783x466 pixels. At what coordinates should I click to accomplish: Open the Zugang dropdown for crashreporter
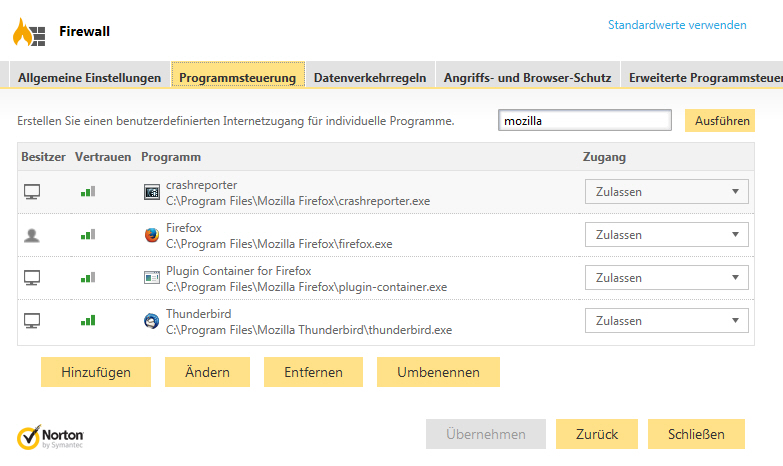pos(666,192)
